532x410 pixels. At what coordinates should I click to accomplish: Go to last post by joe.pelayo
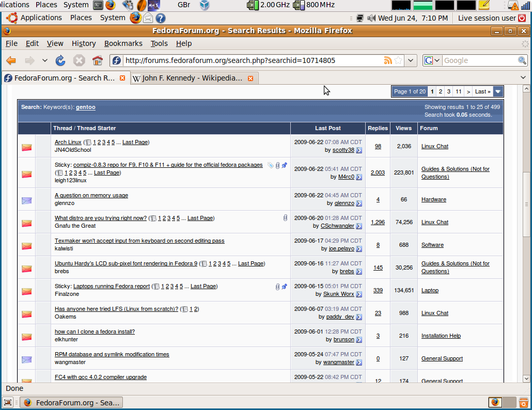click(x=359, y=249)
